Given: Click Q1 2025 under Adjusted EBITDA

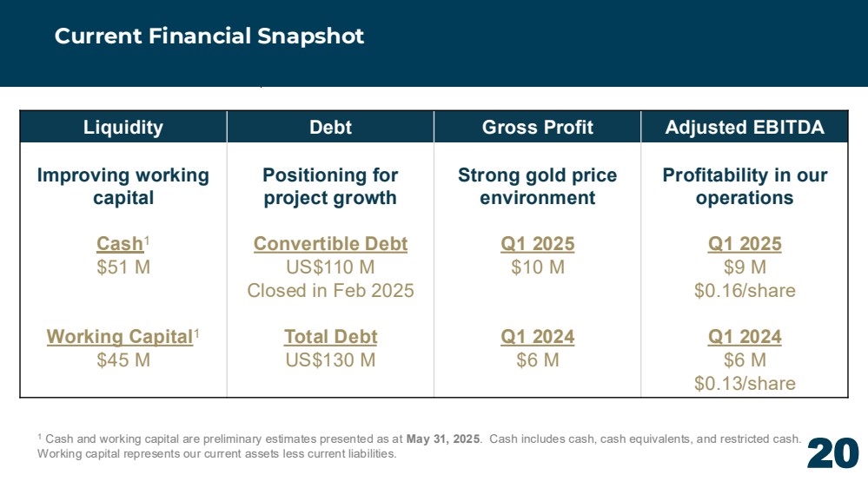Looking at the screenshot, I should [745, 243].
